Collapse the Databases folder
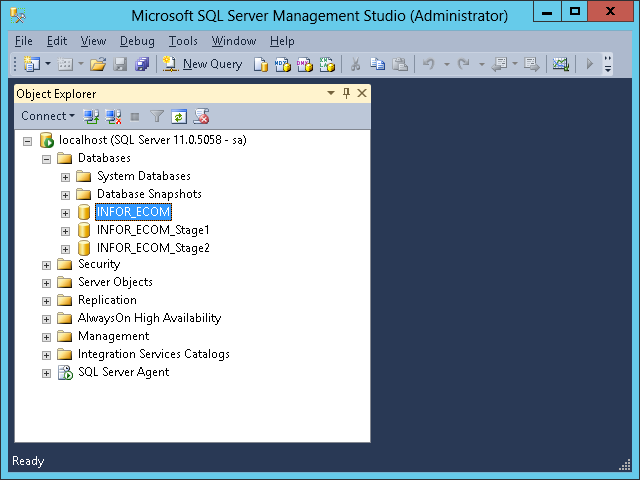This screenshot has width=640, height=480. click(x=46, y=158)
